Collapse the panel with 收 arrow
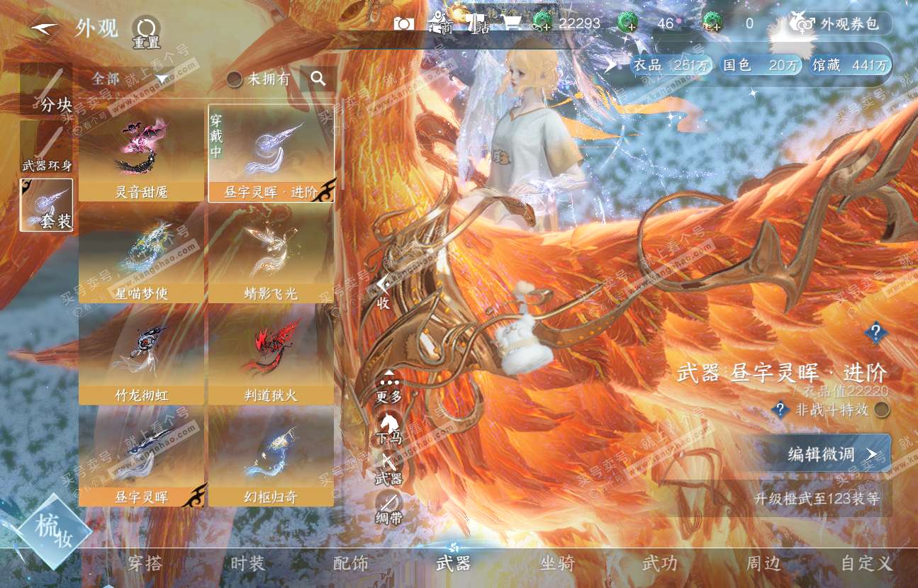The width and height of the screenshot is (918, 588). coord(384,292)
